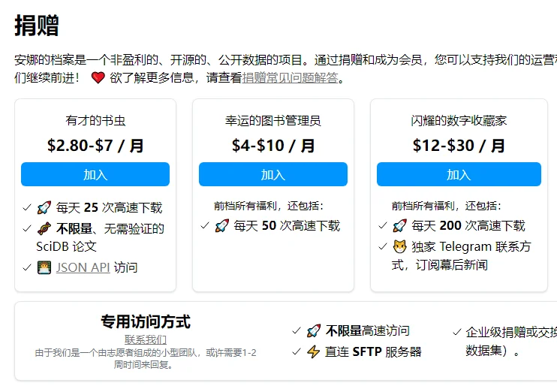Join the 有才的书虫 $2.80-$7 tier

pyautogui.click(x=95, y=174)
